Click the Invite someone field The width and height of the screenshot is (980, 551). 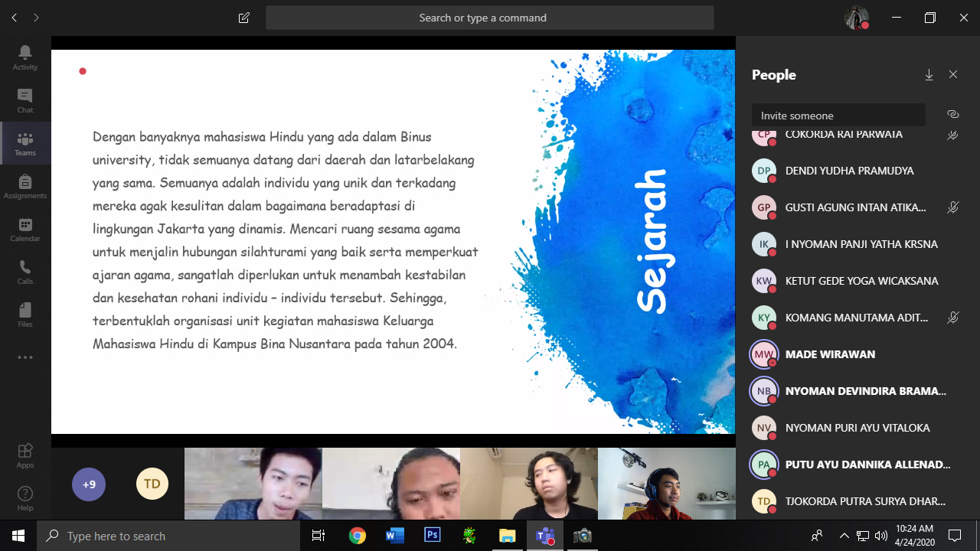[838, 116]
